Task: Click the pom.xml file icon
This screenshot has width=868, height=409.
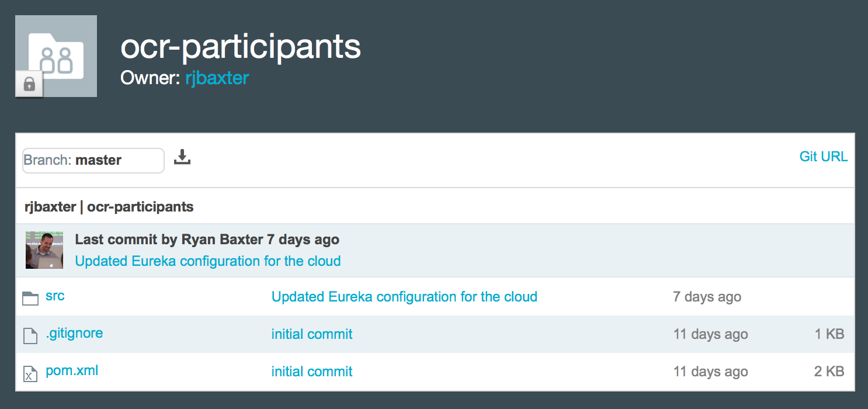Action: (x=30, y=372)
